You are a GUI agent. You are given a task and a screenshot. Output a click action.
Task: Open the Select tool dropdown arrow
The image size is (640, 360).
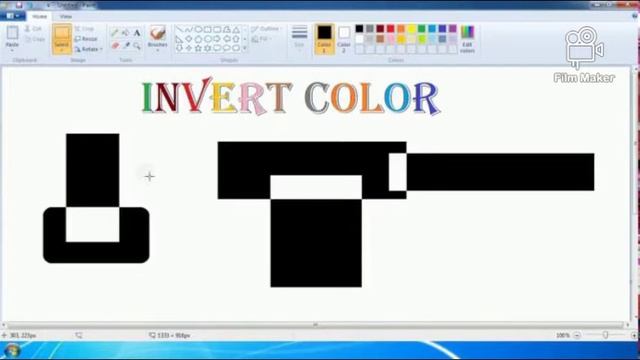62,50
